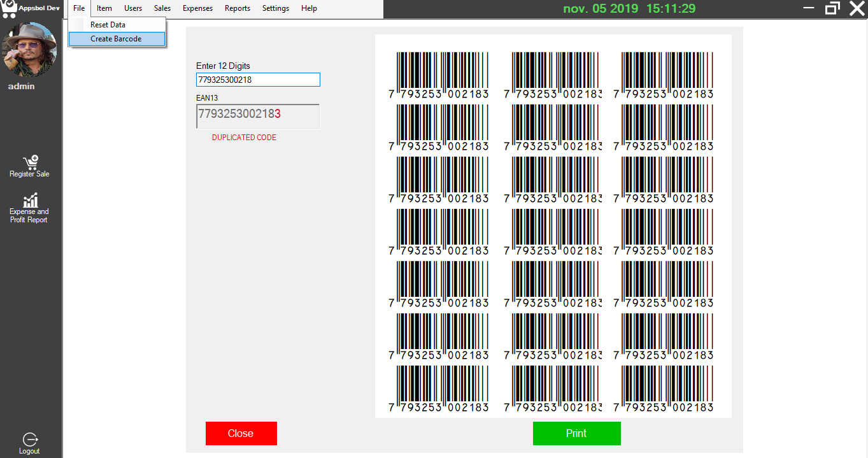
Task: Open the Item menu
Action: click(104, 8)
